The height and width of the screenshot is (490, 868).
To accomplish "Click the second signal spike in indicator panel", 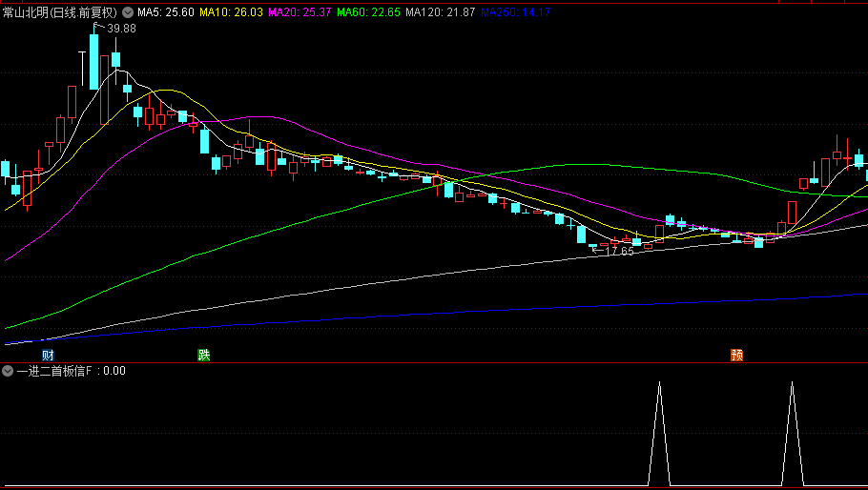I will [792, 434].
